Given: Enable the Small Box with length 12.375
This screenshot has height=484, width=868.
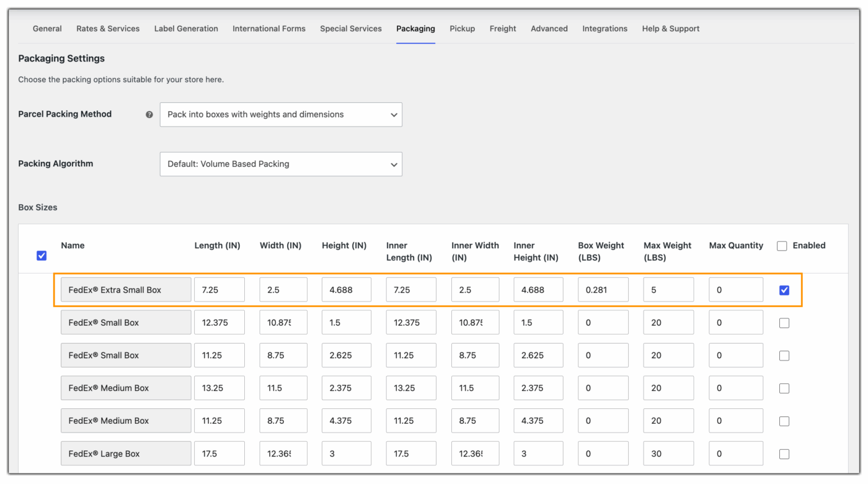Looking at the screenshot, I should (x=784, y=323).
